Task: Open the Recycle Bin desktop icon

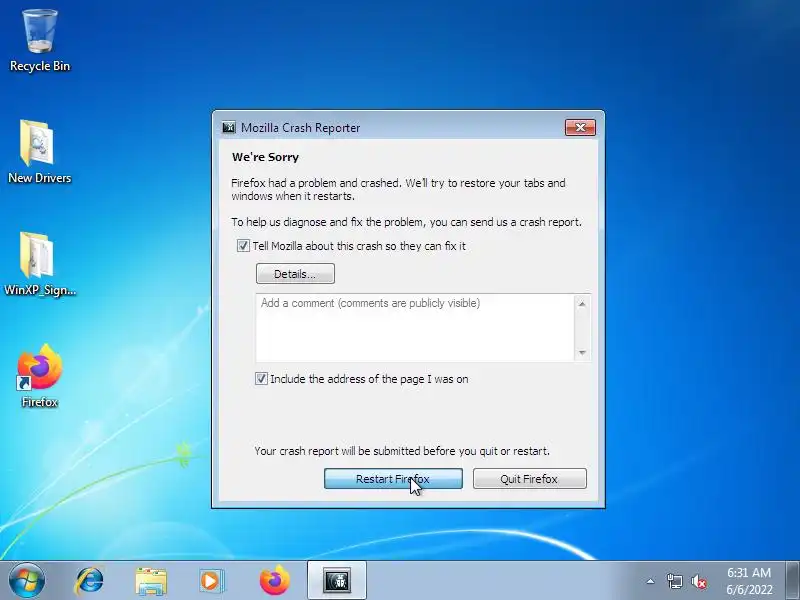Action: point(40,41)
